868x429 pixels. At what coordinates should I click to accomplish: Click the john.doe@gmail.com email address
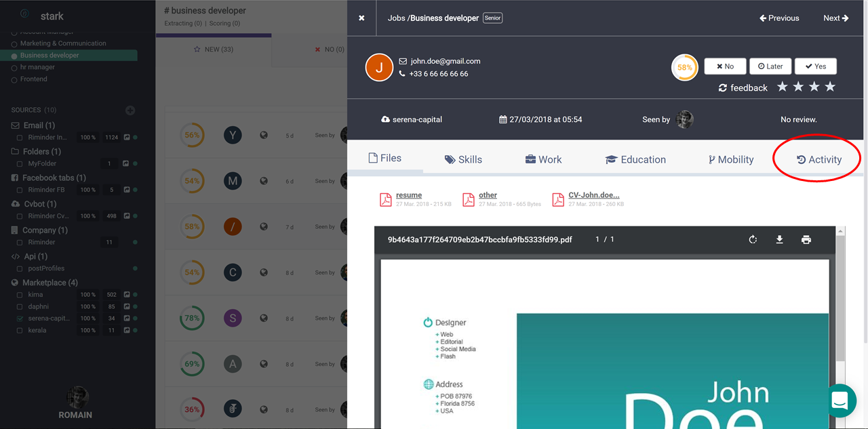pyautogui.click(x=446, y=61)
